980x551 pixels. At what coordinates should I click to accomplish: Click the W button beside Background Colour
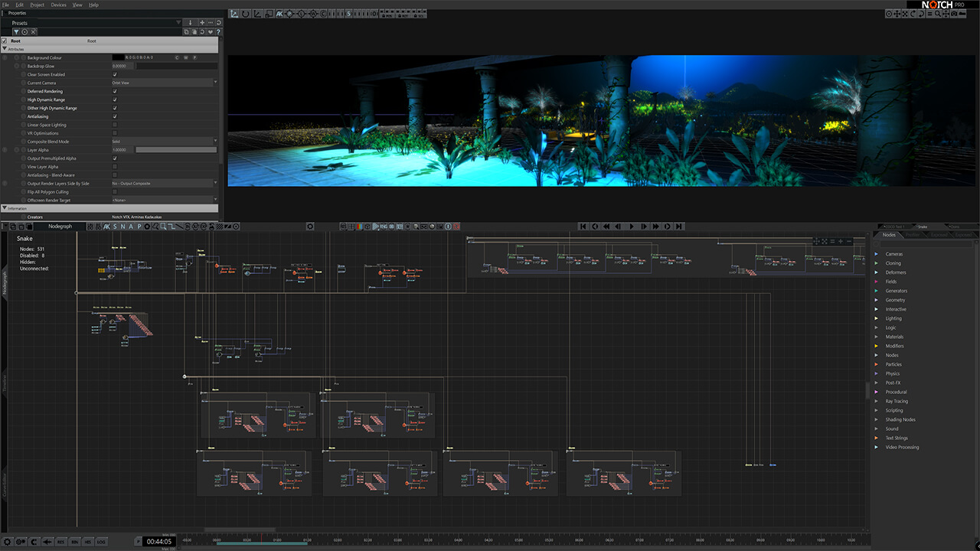185,57
